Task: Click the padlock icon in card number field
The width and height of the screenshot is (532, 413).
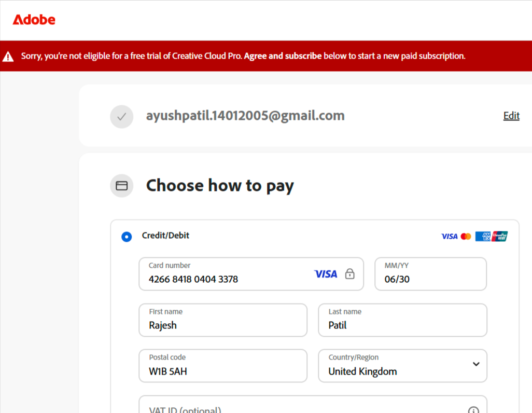Action: [350, 274]
